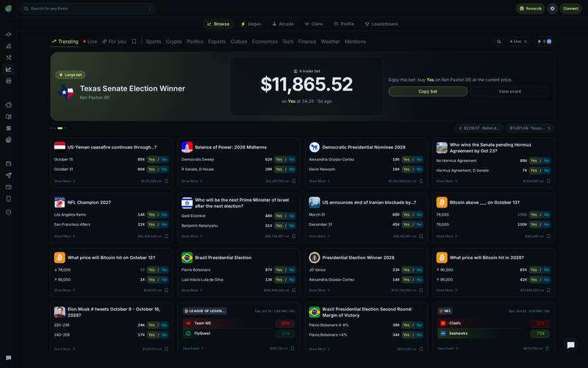Click the wallet icon in the left sidebar
The width and height of the screenshot is (588, 368).
click(9, 163)
